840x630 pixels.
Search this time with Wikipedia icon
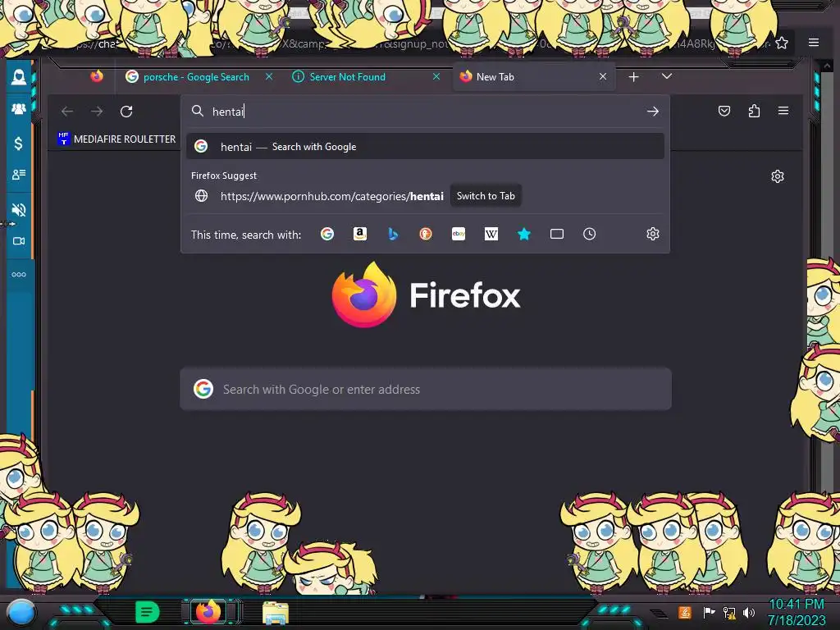click(x=491, y=234)
